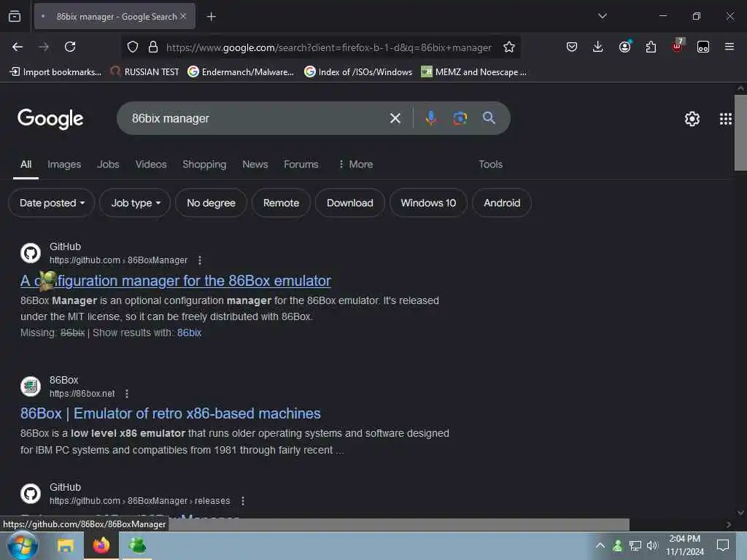This screenshot has height=560, width=747.
Task: Open the 86Box configuration manager GitHub result
Action: pos(176,281)
